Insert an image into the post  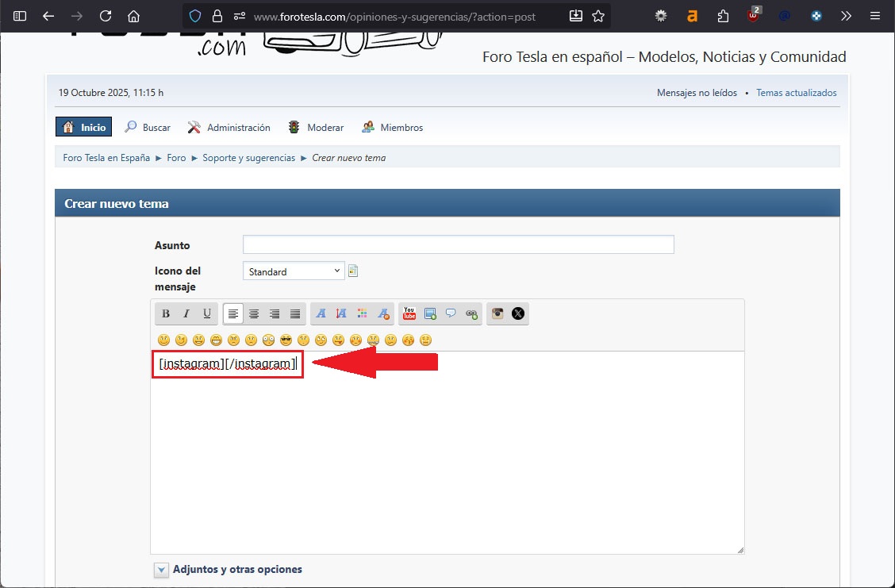click(430, 313)
